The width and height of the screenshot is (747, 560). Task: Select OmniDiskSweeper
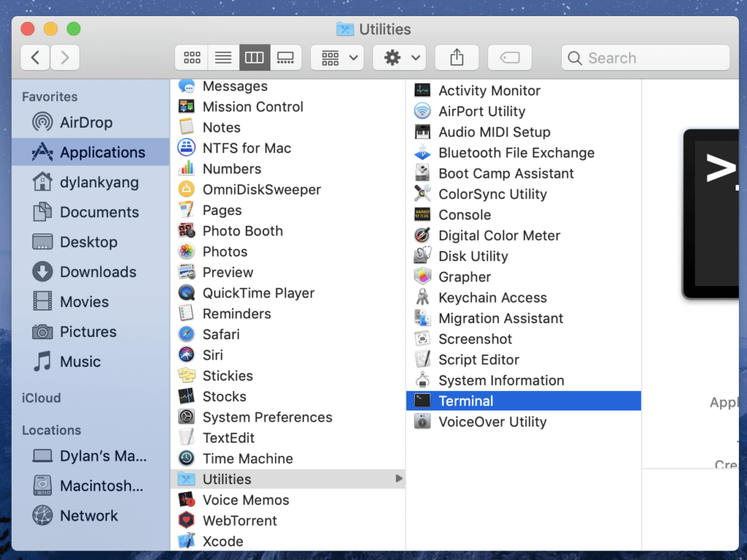tap(287, 190)
